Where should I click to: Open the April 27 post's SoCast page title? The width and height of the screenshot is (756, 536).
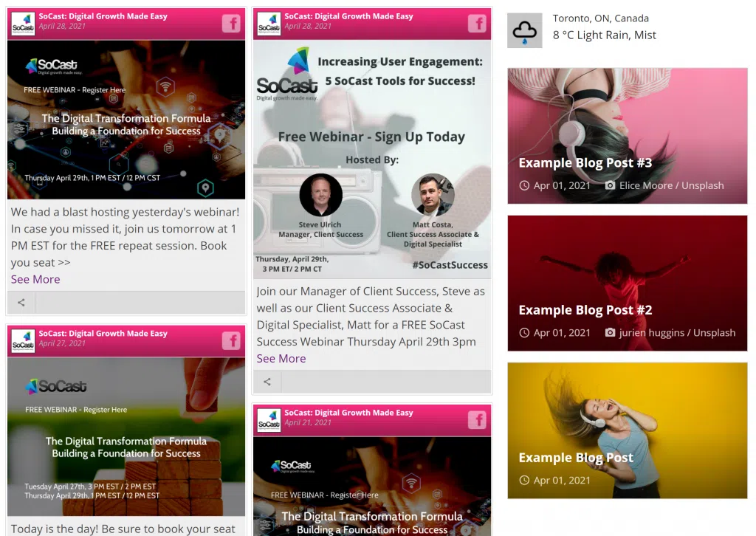pyautogui.click(x=103, y=334)
